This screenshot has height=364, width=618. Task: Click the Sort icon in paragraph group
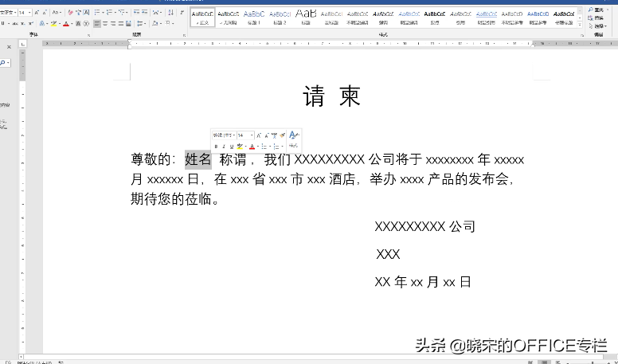pos(170,12)
